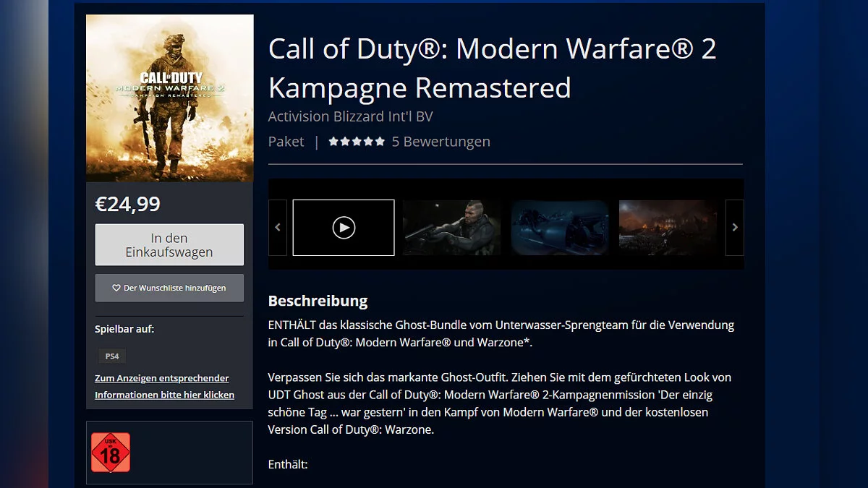
Task: Click the previous media arrow
Action: point(278,228)
